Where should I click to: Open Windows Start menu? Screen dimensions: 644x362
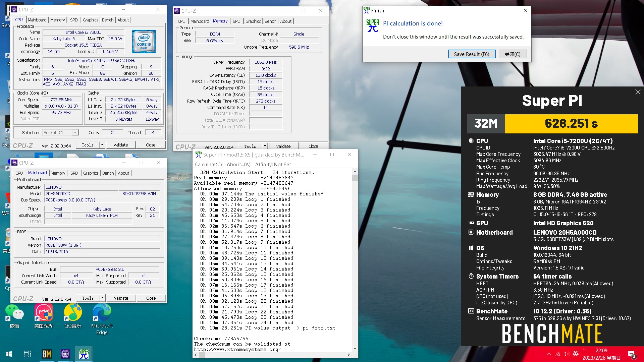tap(9, 354)
